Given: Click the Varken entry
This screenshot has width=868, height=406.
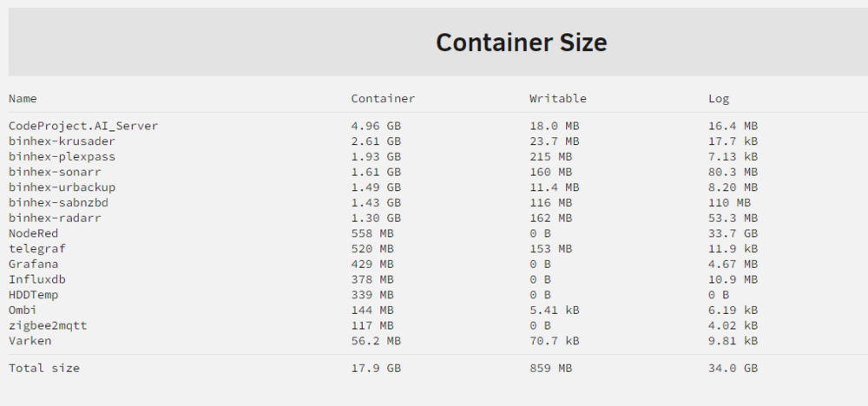Looking at the screenshot, I should tap(30, 341).
